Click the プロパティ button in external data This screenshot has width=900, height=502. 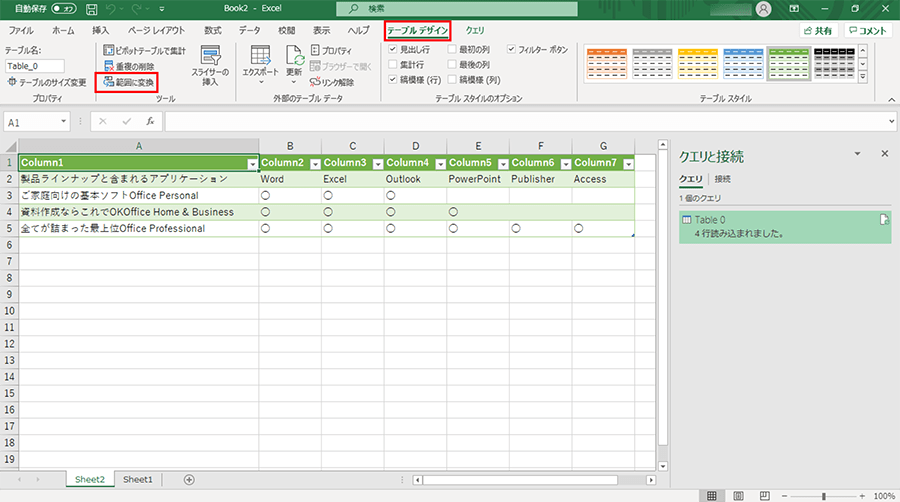332,50
